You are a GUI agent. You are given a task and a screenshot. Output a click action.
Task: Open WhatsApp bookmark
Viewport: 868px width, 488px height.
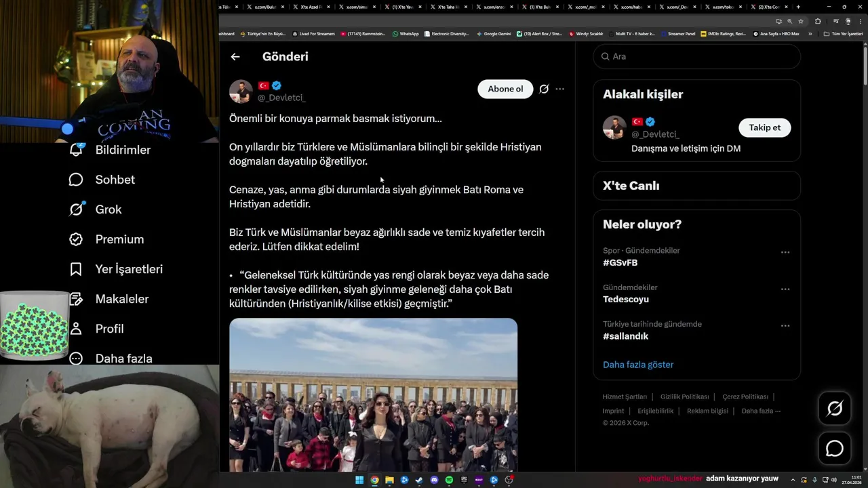pyautogui.click(x=406, y=34)
